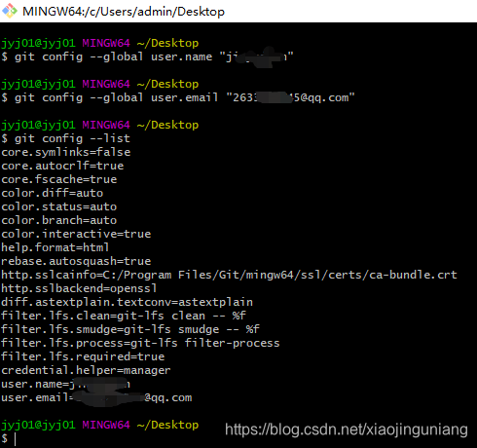Select the core.fscache=true line

click(x=59, y=179)
